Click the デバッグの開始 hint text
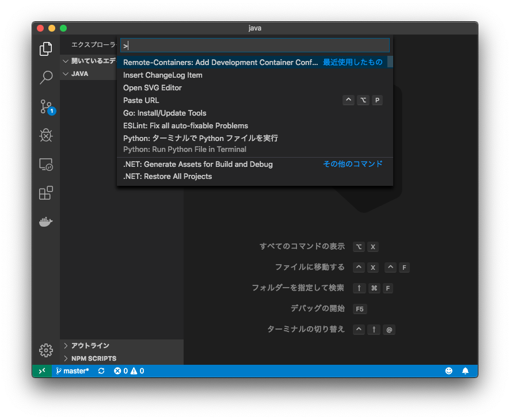Screen dimensions: 510x420 coord(317,308)
